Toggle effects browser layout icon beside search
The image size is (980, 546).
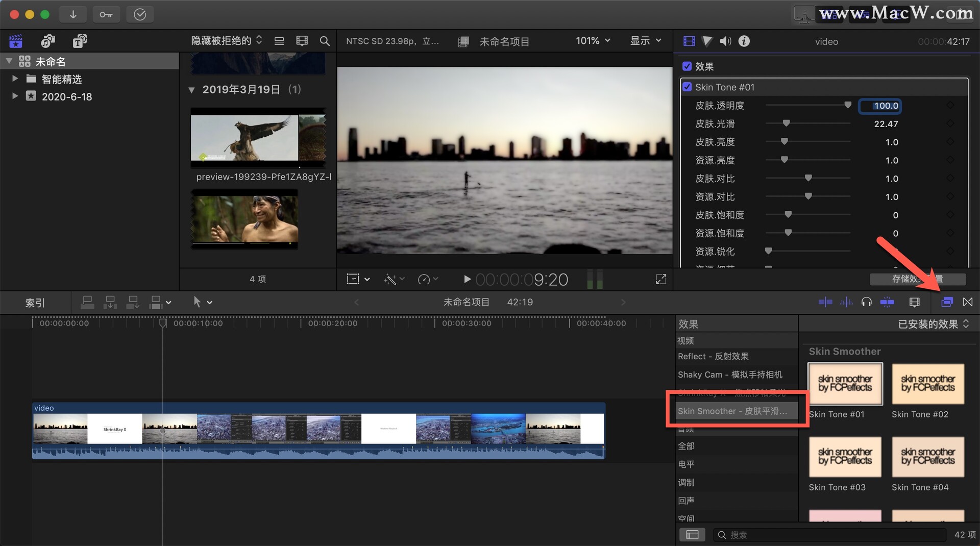[692, 534]
